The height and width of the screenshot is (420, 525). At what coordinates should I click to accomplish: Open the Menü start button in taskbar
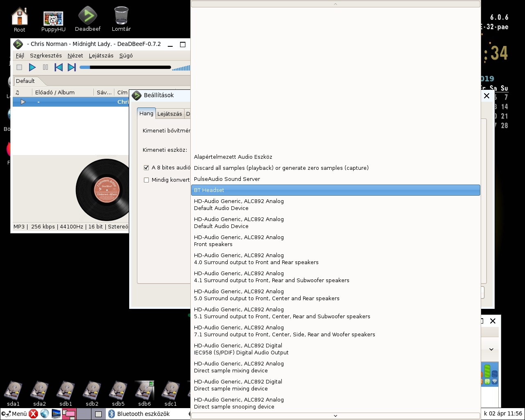click(x=14, y=414)
